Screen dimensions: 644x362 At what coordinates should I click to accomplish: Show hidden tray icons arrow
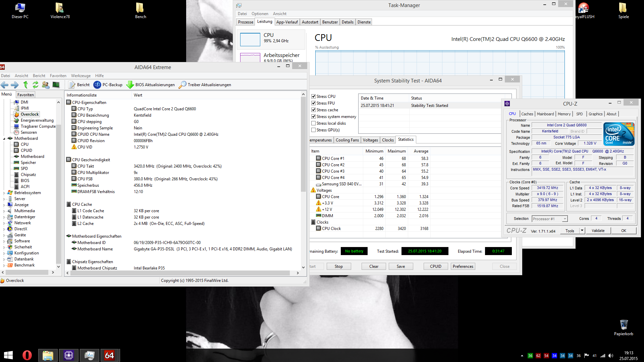522,356
